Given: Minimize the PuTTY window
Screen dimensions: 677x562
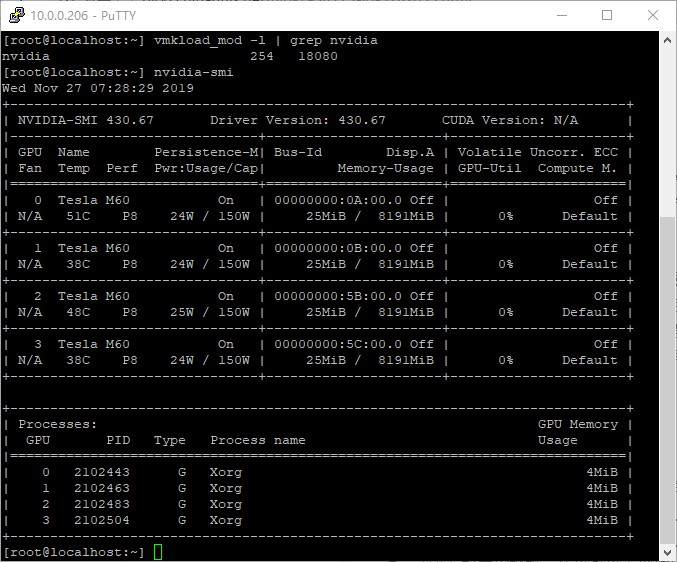Looking at the screenshot, I should point(560,15).
